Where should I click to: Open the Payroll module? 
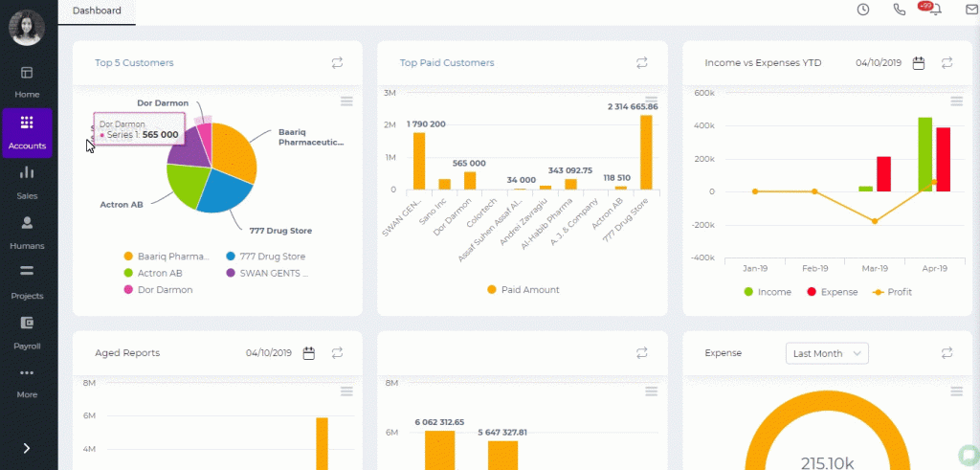tap(27, 332)
